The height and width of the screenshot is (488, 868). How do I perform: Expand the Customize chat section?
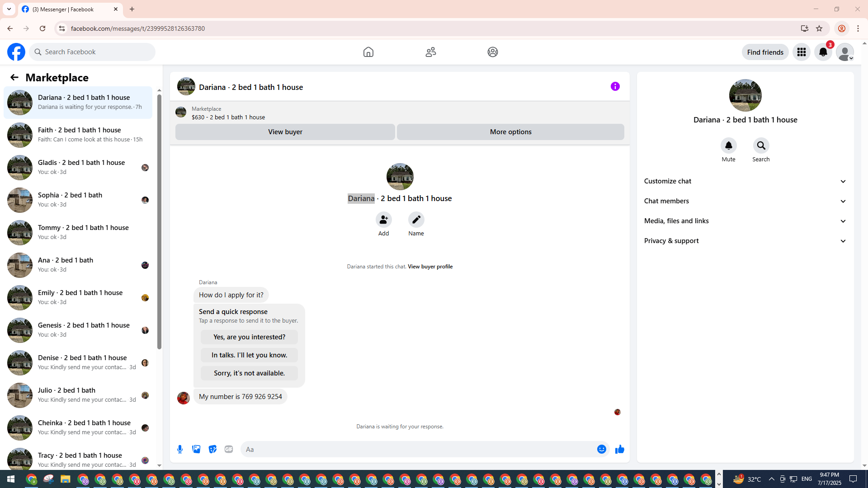pos(745,181)
